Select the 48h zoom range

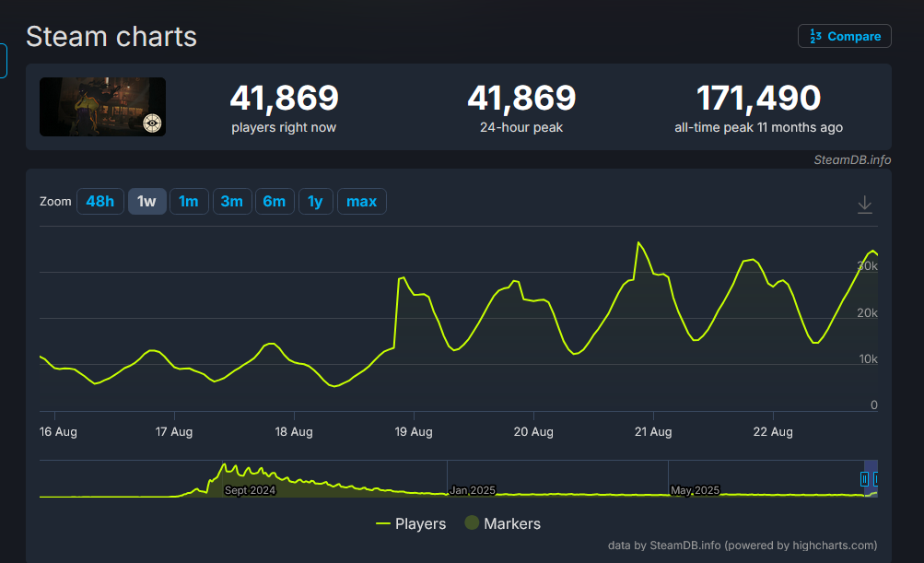pos(100,202)
